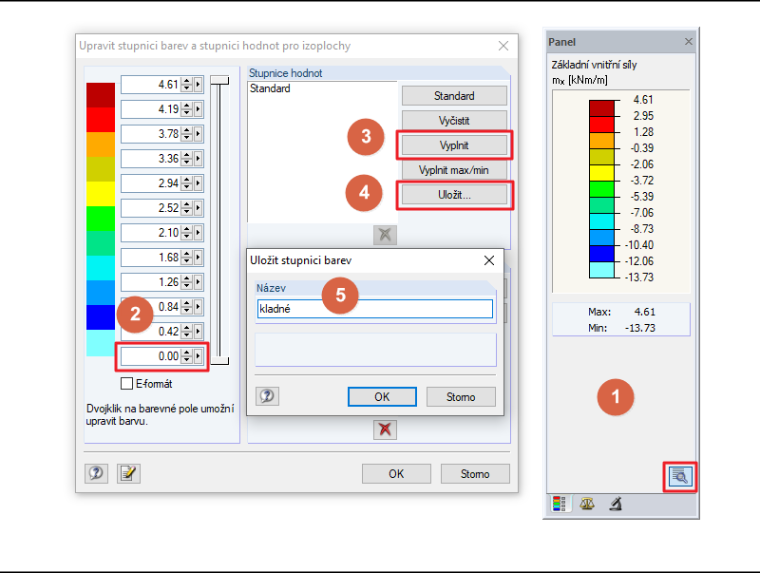Viewport: 760px width, 573px height.
Task: Click the light cyan bottom color swatch in dialog
Action: [100, 343]
